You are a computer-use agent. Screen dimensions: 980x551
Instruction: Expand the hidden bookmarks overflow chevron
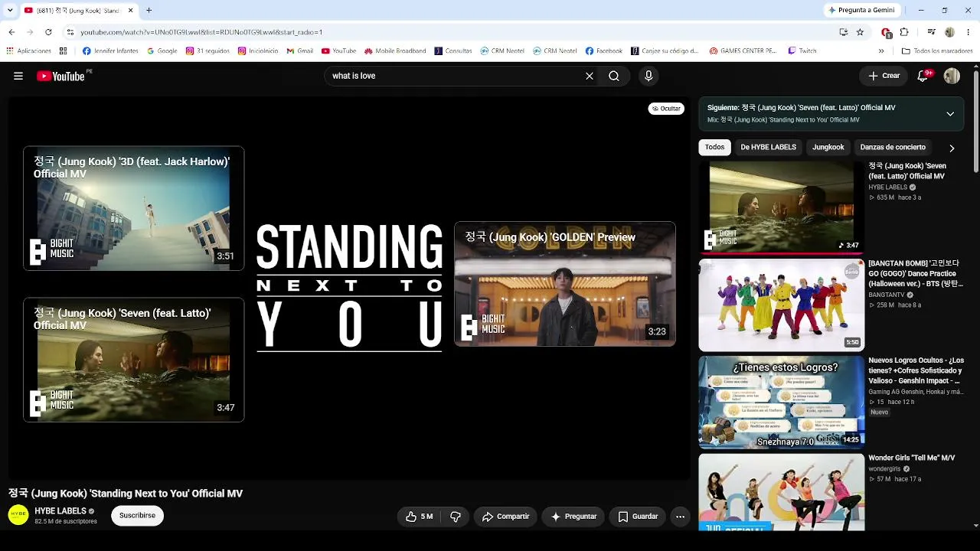[x=881, y=51]
